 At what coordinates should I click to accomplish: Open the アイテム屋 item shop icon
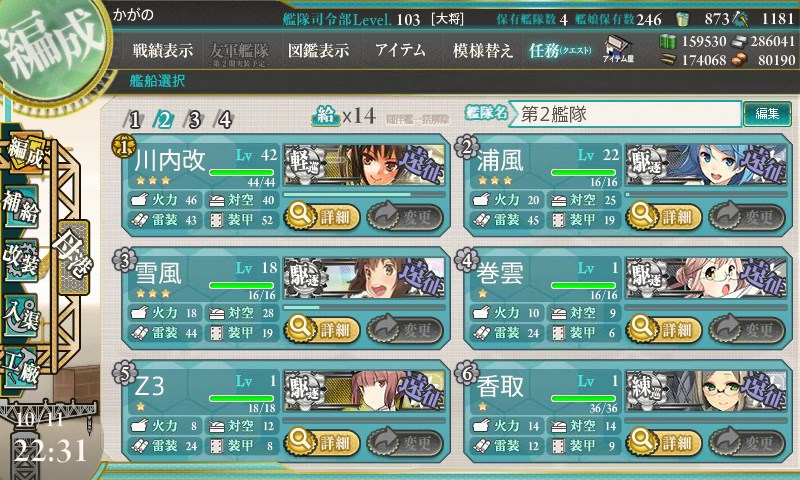click(x=618, y=50)
